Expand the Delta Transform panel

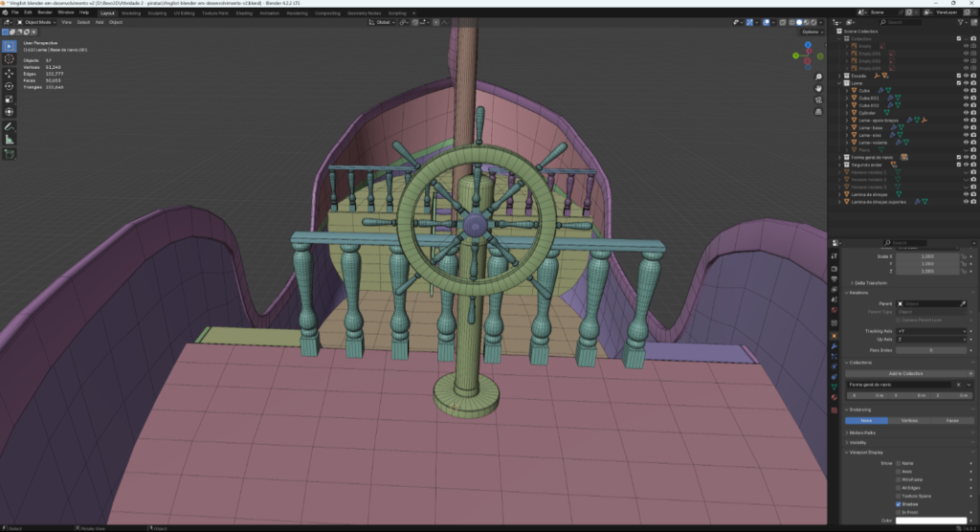click(x=871, y=282)
